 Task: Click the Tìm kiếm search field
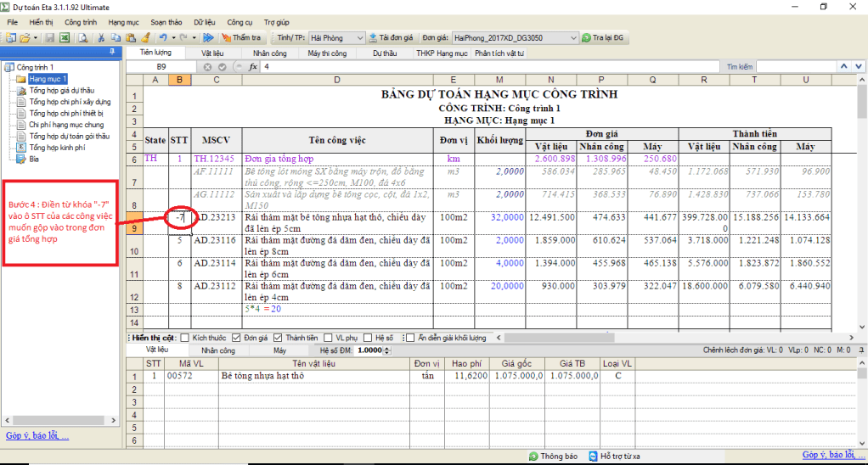[793, 66]
